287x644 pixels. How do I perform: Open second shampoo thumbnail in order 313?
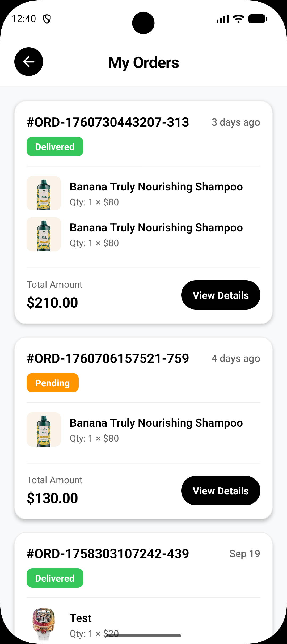(44, 234)
